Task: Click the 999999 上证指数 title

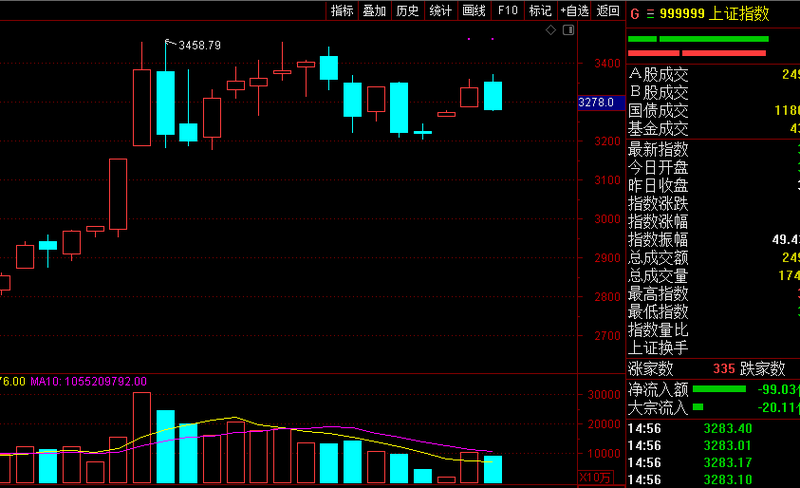Action: 713,13
